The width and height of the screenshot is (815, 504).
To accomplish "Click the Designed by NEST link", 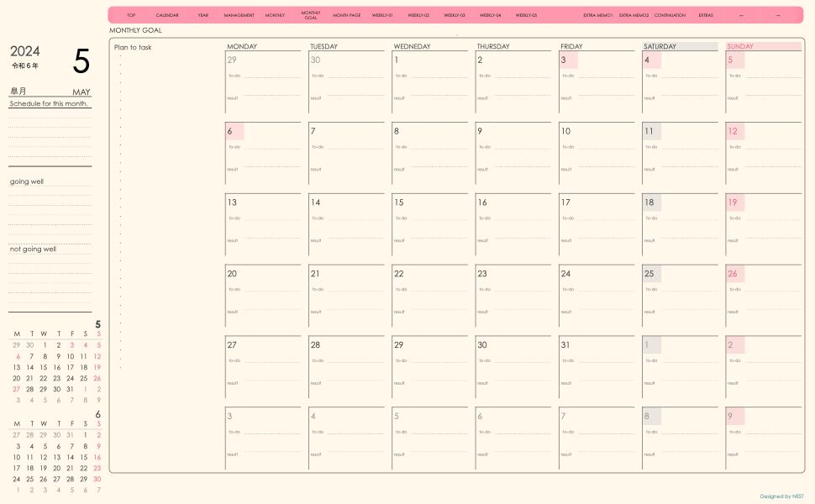I will 781,496.
